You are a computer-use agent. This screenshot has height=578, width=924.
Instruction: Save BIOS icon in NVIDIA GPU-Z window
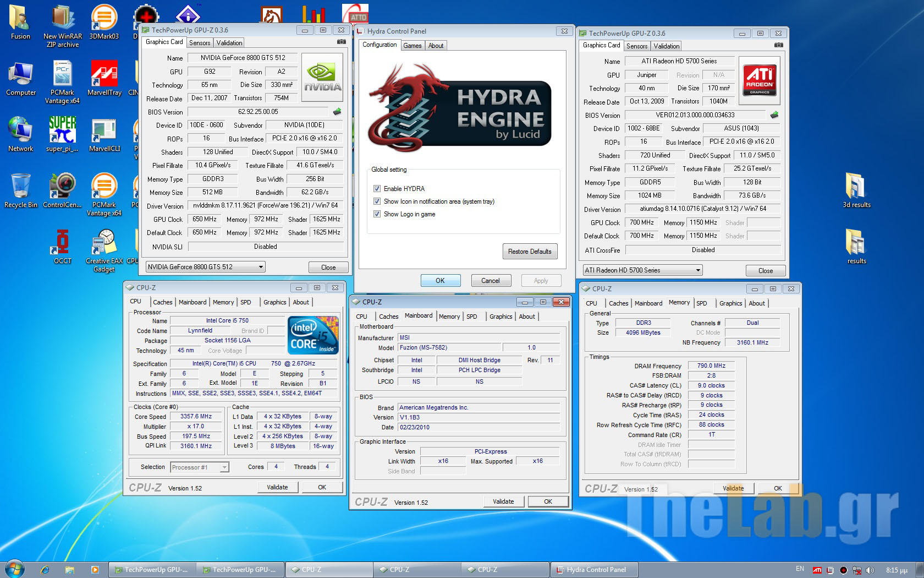tap(337, 112)
